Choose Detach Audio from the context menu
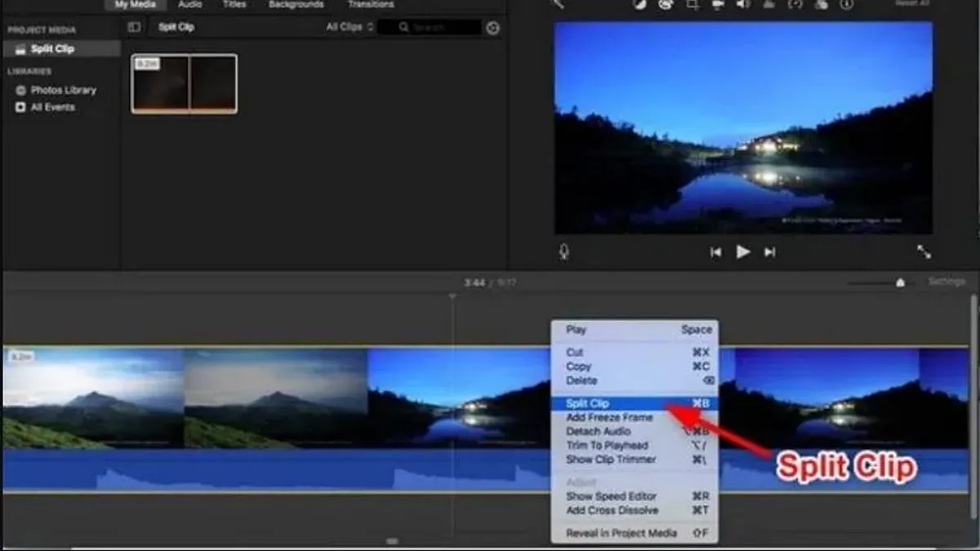This screenshot has width=980, height=551. (635, 431)
